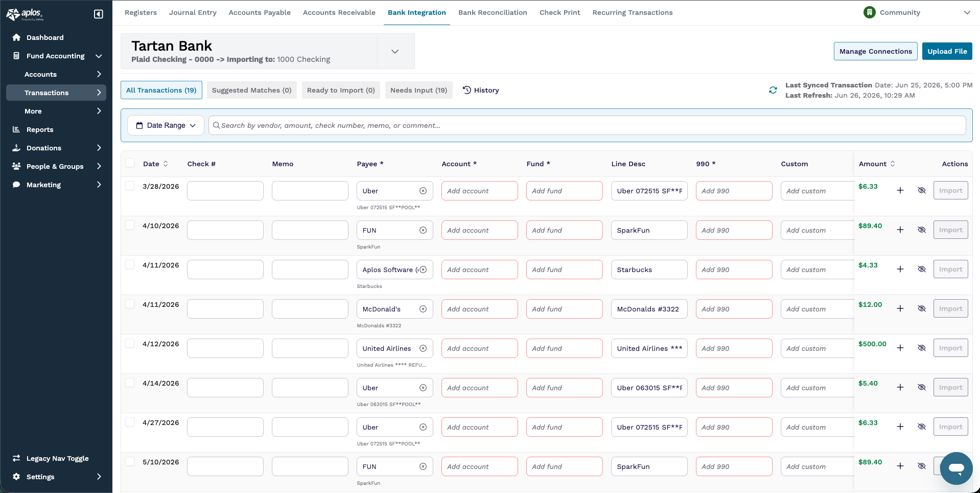Screen dimensions: 980x493
Task: Clear the FUN payee on 4/10/2026 row
Action: pos(423,230)
